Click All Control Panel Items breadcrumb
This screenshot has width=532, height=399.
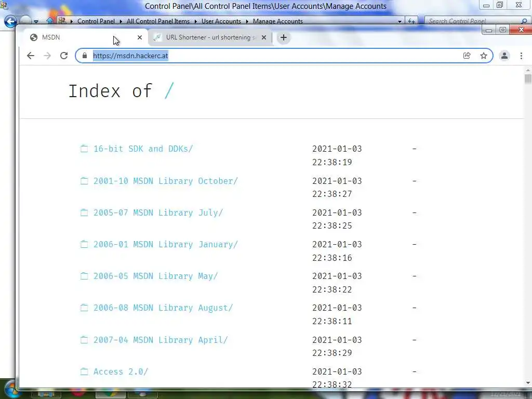pyautogui.click(x=158, y=21)
